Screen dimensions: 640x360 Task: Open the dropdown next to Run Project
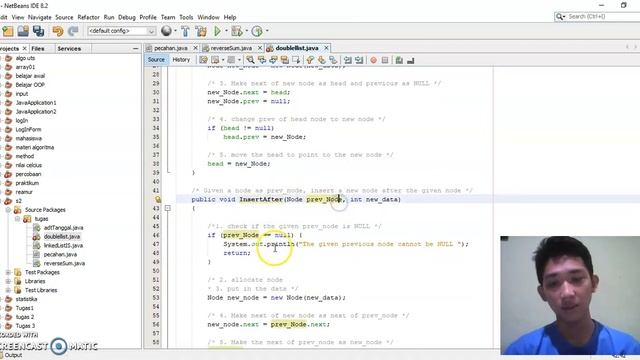(x=226, y=31)
